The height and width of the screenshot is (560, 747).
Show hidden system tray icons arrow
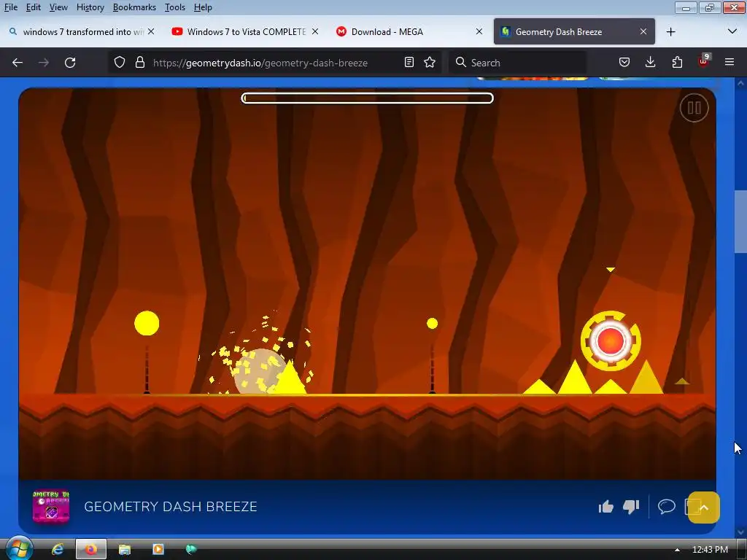pyautogui.click(x=677, y=550)
